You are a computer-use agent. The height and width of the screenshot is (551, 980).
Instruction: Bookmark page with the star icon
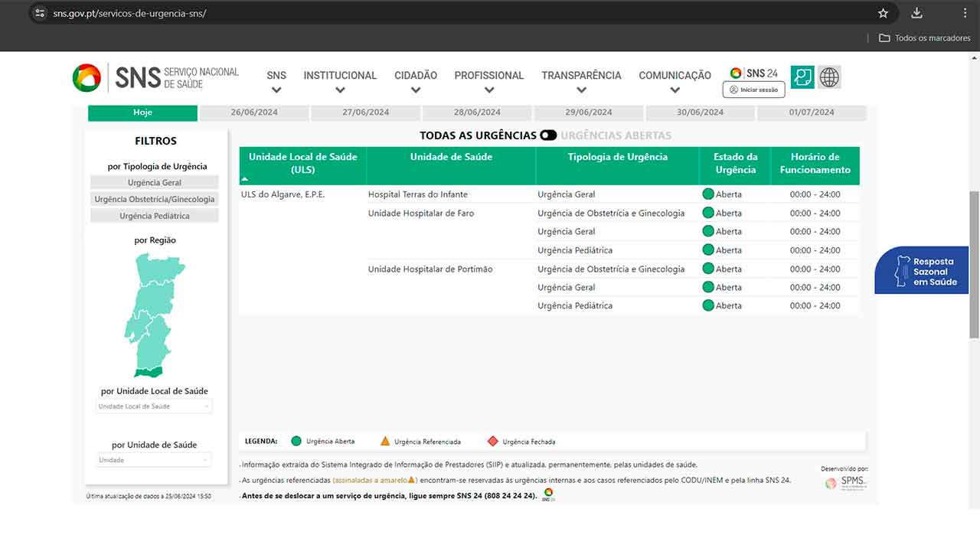click(x=883, y=13)
